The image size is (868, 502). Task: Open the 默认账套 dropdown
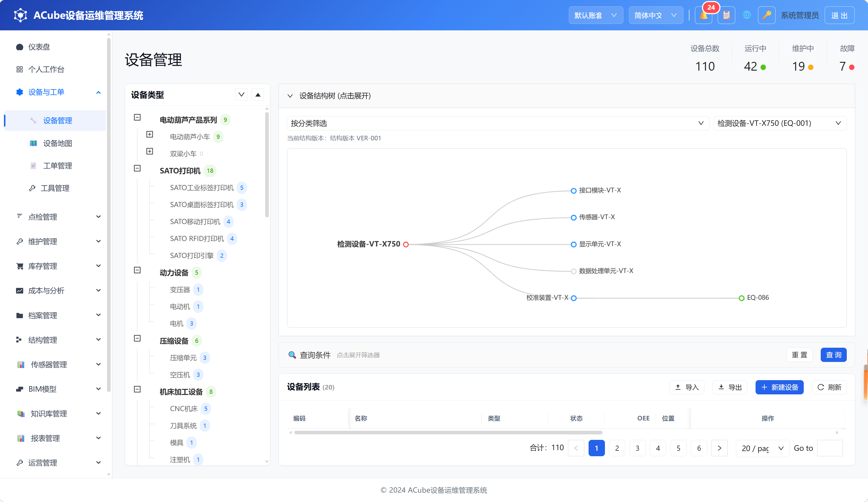tap(596, 15)
